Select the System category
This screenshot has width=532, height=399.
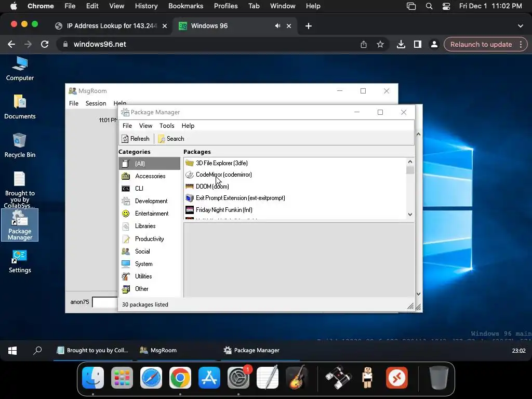click(x=149, y=264)
